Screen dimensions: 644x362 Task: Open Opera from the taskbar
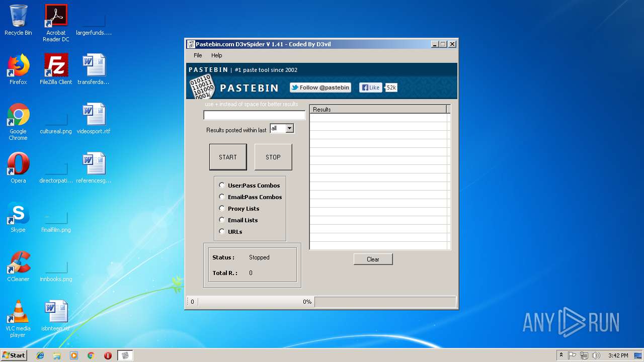click(x=108, y=355)
